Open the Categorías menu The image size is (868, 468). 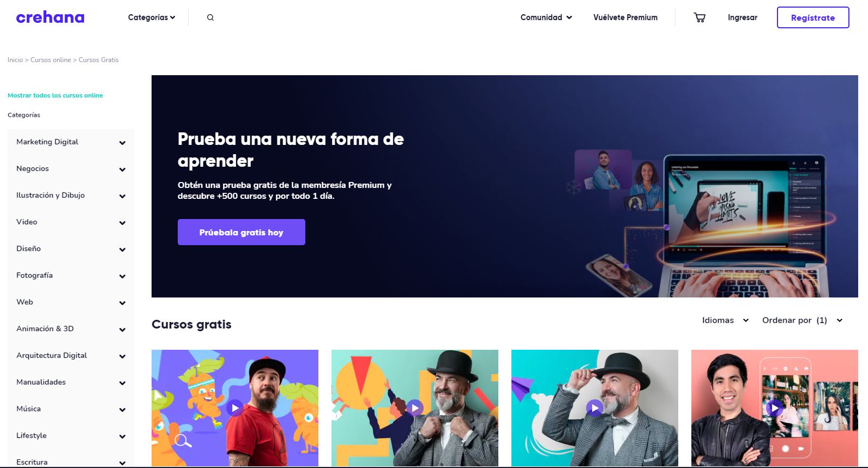point(152,17)
